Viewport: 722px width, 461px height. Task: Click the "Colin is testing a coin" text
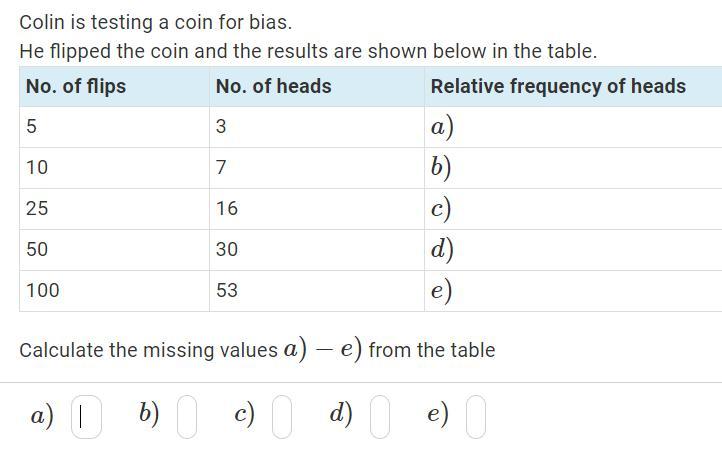click(x=156, y=22)
